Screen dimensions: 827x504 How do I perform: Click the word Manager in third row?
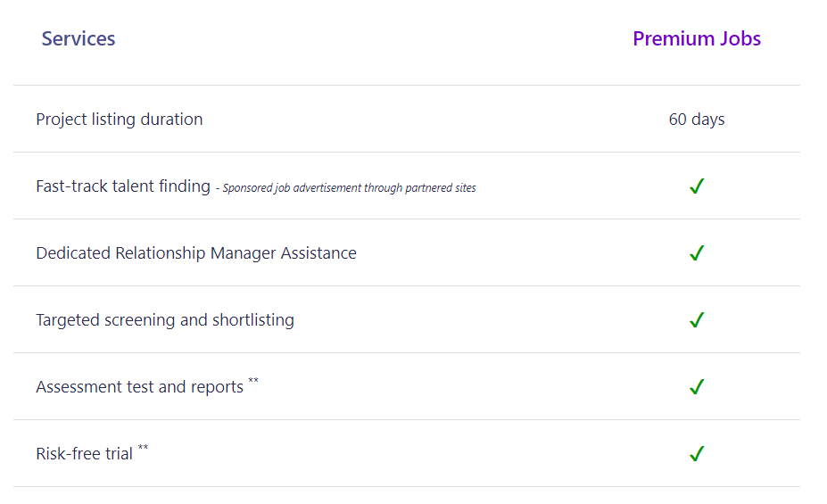click(x=244, y=253)
